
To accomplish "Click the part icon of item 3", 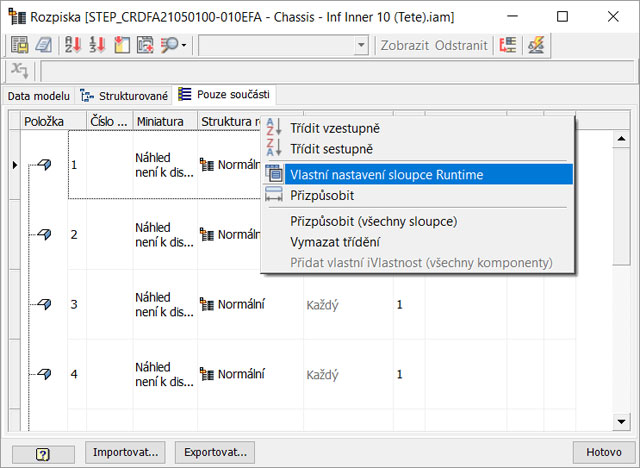I will tap(44, 304).
